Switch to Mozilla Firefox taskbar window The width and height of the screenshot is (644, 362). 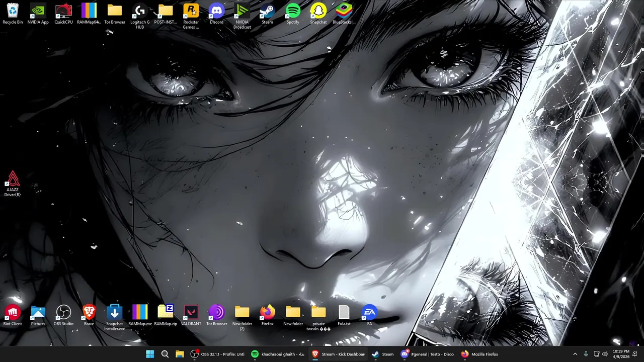tap(480, 354)
